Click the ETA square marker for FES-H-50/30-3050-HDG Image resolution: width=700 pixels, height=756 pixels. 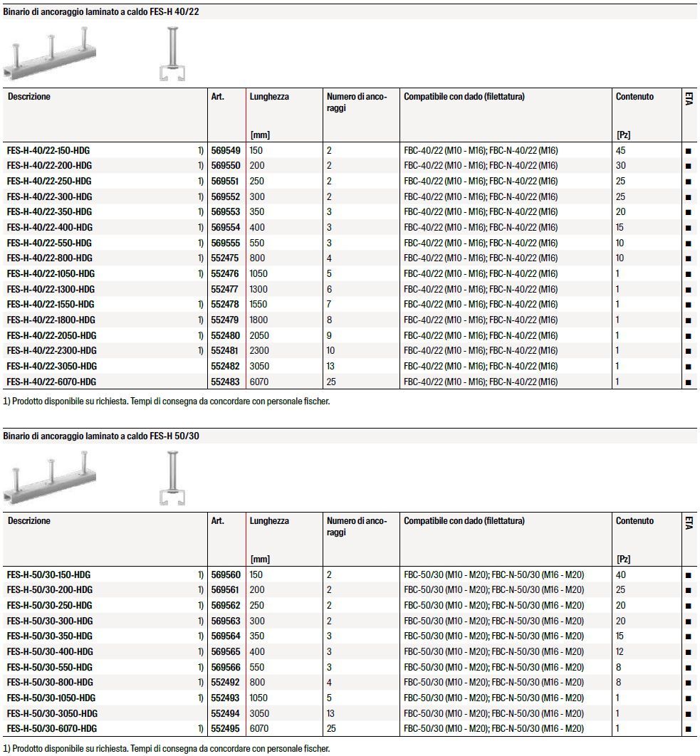click(688, 714)
